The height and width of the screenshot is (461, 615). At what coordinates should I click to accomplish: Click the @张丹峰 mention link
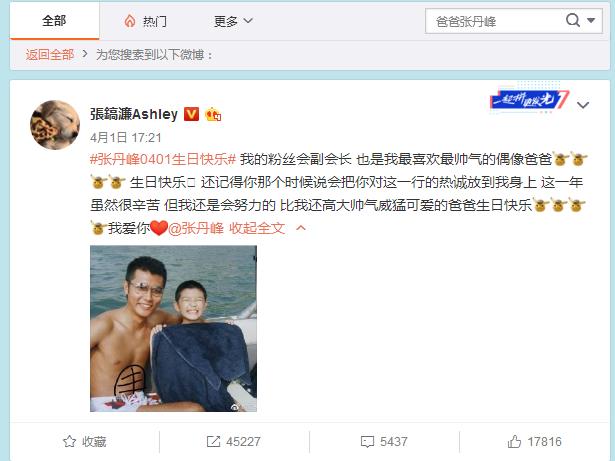click(x=196, y=228)
